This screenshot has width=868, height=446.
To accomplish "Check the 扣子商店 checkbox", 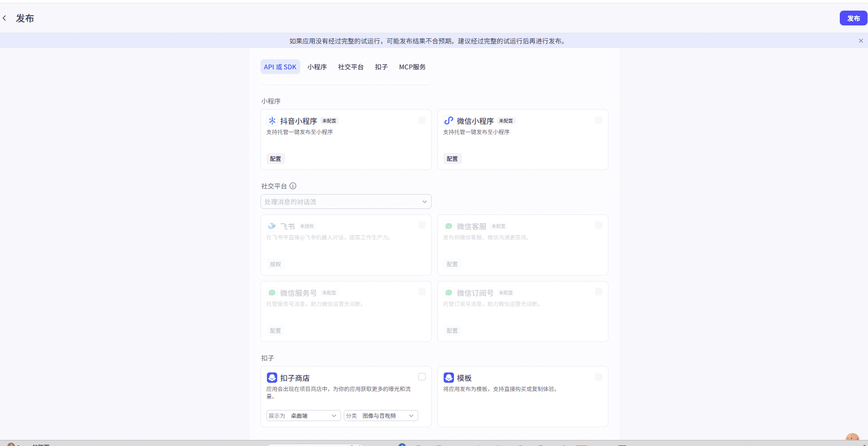I will tap(422, 377).
